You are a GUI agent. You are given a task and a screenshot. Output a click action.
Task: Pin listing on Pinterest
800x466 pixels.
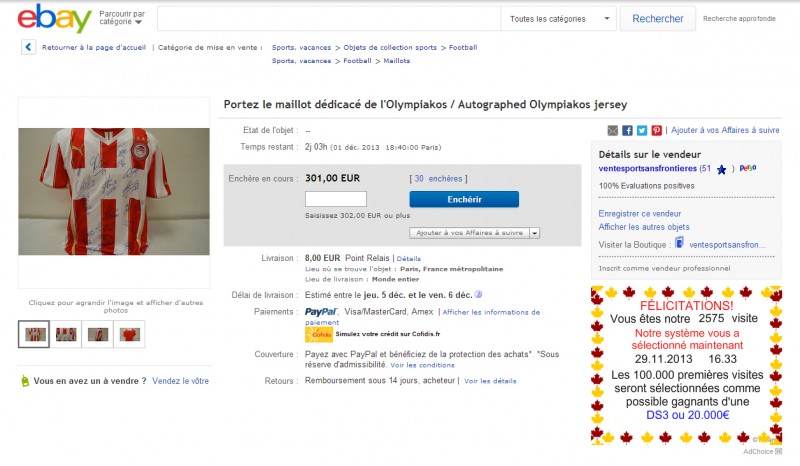[656, 130]
